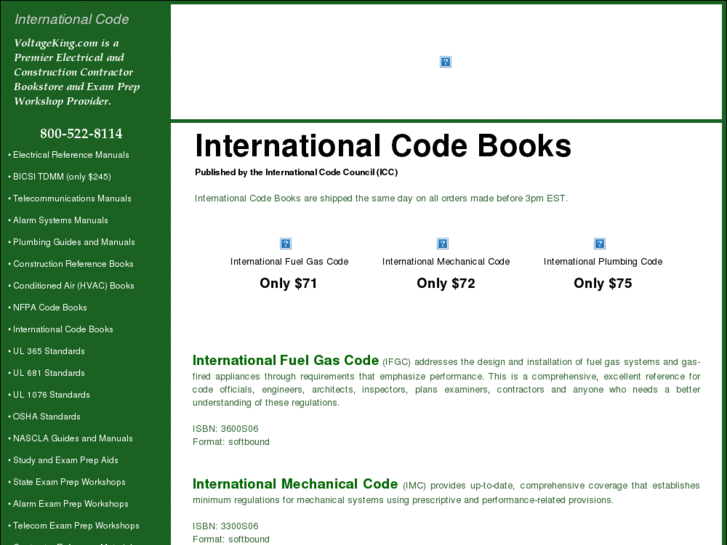Click the International Fuel Gas Code caption
Screen dimensions: 727x545
[289, 262]
